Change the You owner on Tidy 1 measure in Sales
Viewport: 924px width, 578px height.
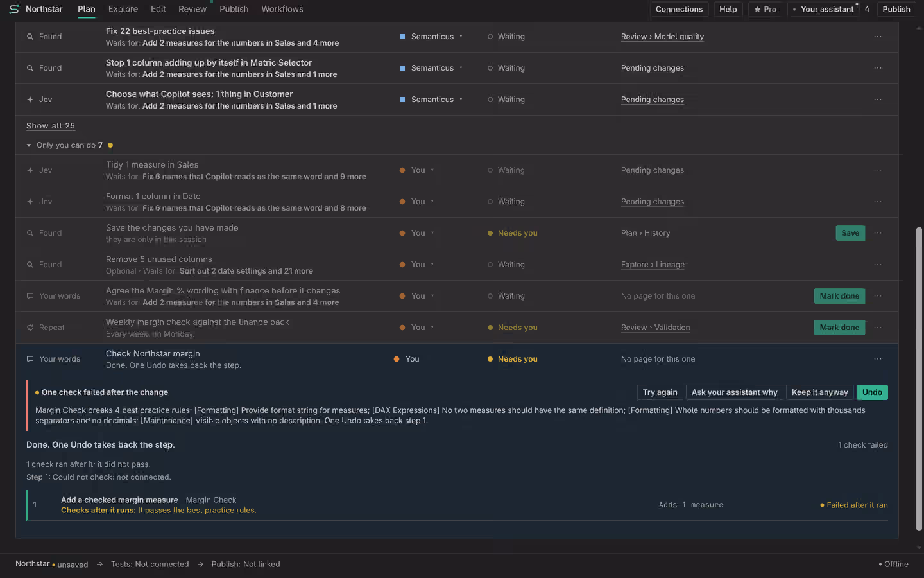click(x=417, y=170)
